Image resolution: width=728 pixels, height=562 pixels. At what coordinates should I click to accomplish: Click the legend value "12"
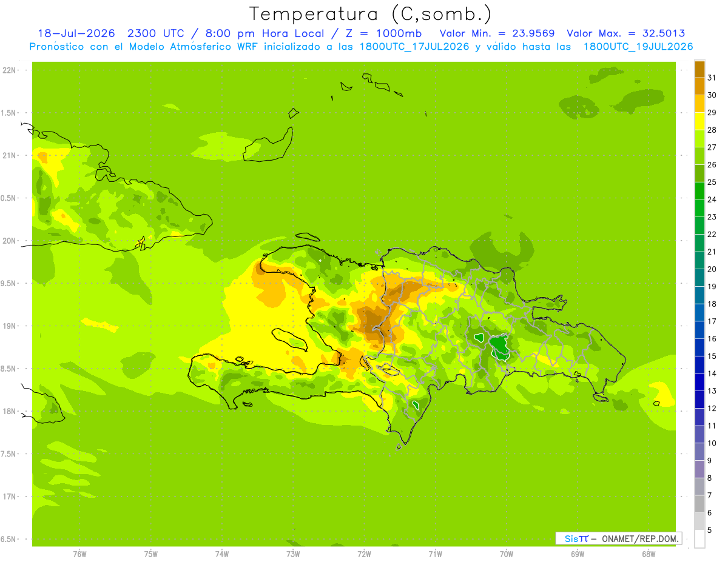[712, 409]
